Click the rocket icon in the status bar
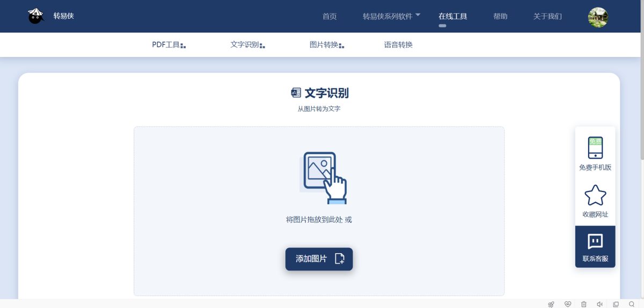This screenshot has height=308, width=644. [551, 304]
